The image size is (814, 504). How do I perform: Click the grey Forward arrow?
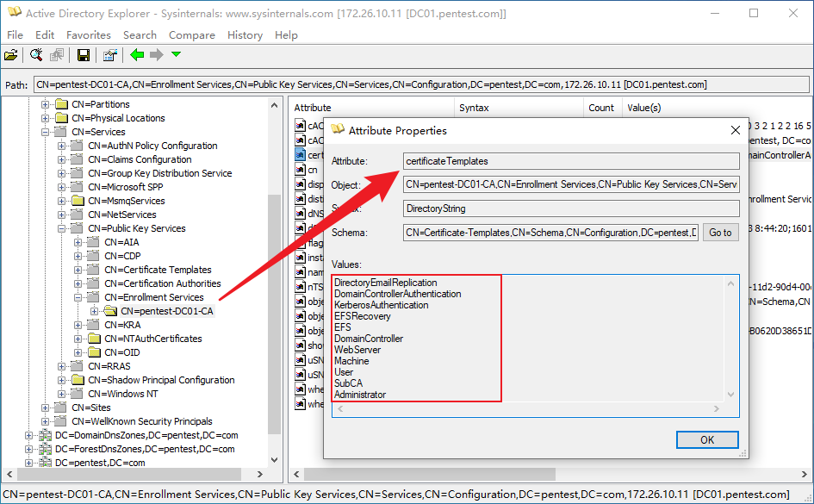coord(156,54)
